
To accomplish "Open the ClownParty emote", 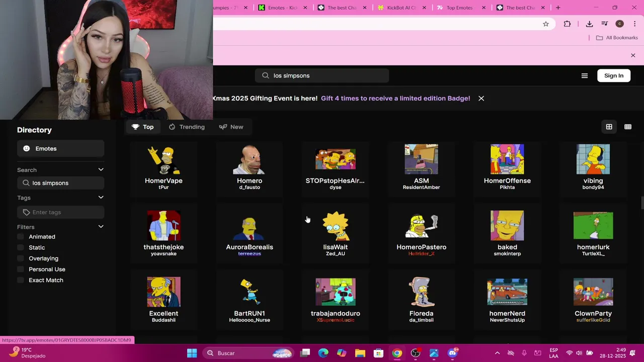I will pos(593,301).
